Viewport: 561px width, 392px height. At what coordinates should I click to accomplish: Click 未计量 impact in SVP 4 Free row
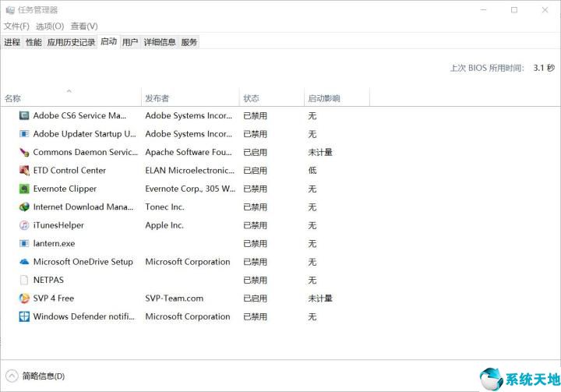[x=320, y=298]
